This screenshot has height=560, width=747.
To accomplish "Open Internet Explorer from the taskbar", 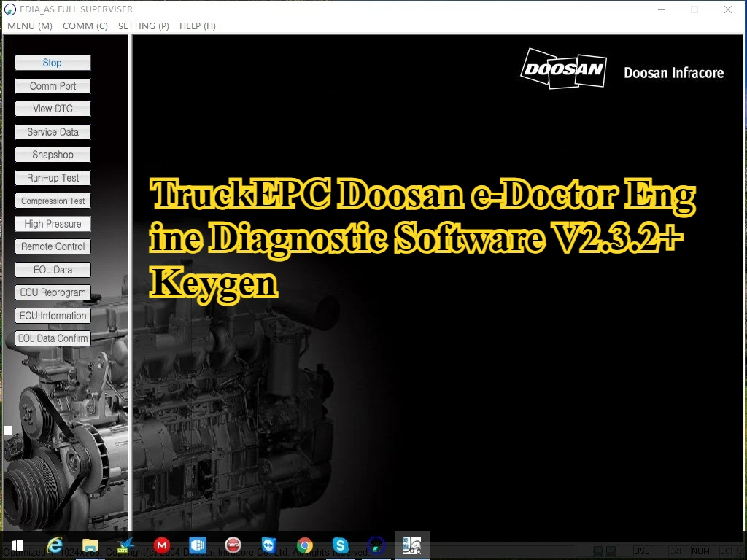I will point(55,545).
